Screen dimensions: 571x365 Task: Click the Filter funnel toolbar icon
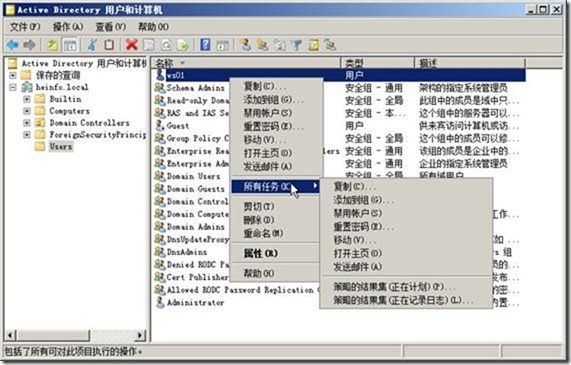[x=297, y=45]
